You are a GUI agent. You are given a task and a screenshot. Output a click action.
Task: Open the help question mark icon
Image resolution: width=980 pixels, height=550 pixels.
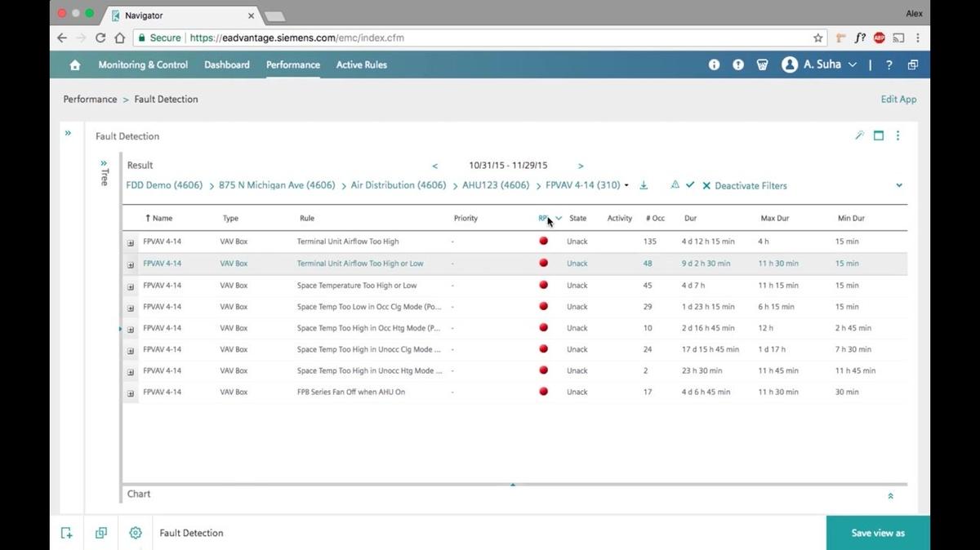889,64
